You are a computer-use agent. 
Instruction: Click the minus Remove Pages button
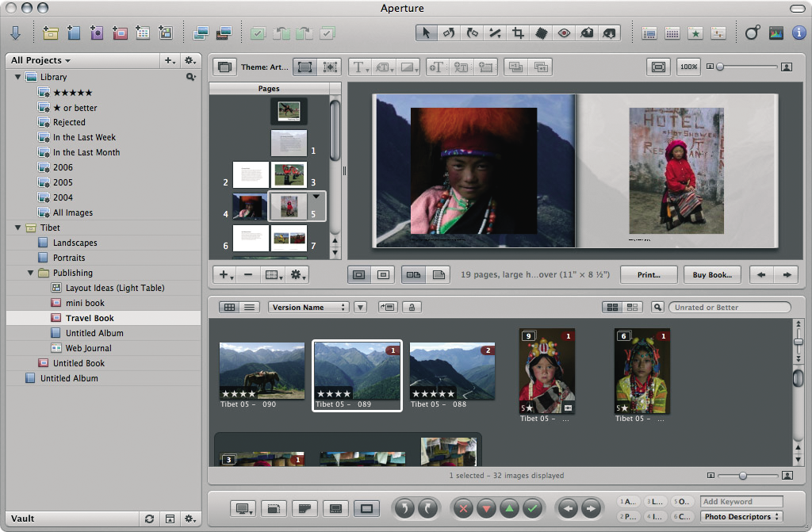(x=248, y=274)
